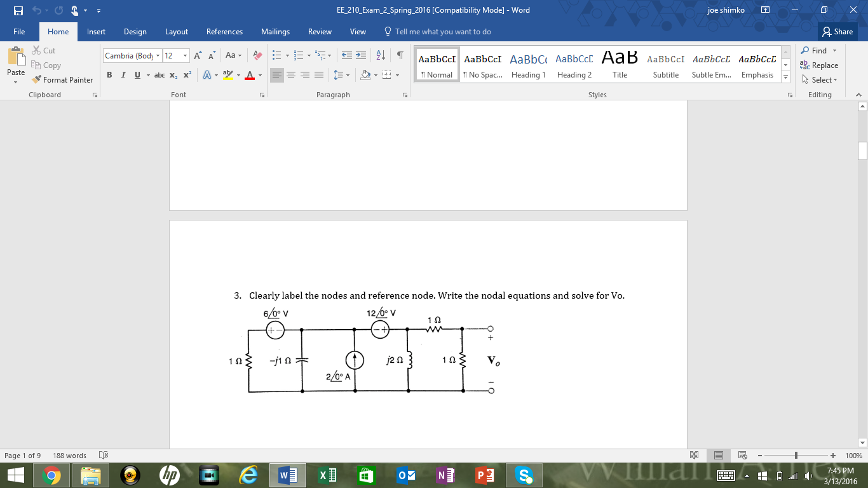The image size is (868, 488).
Task: Show paragraph marks with the pilcrow icon
Action: pyautogui.click(x=399, y=55)
